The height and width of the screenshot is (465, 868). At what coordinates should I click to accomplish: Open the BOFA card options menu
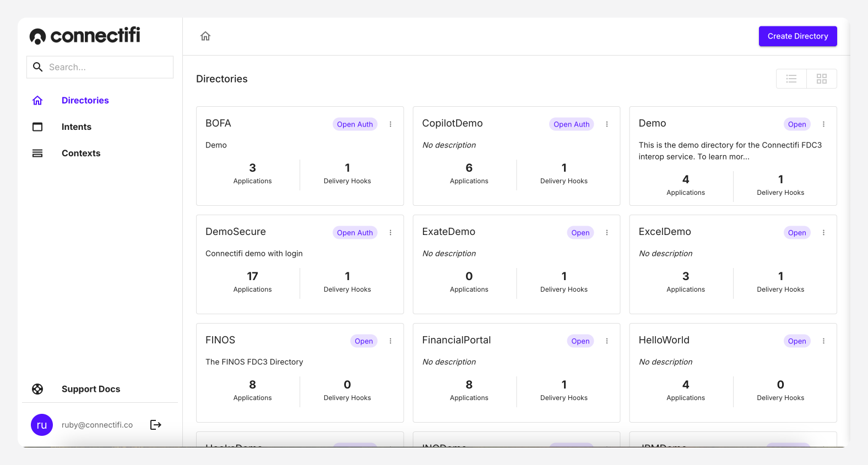[390, 124]
